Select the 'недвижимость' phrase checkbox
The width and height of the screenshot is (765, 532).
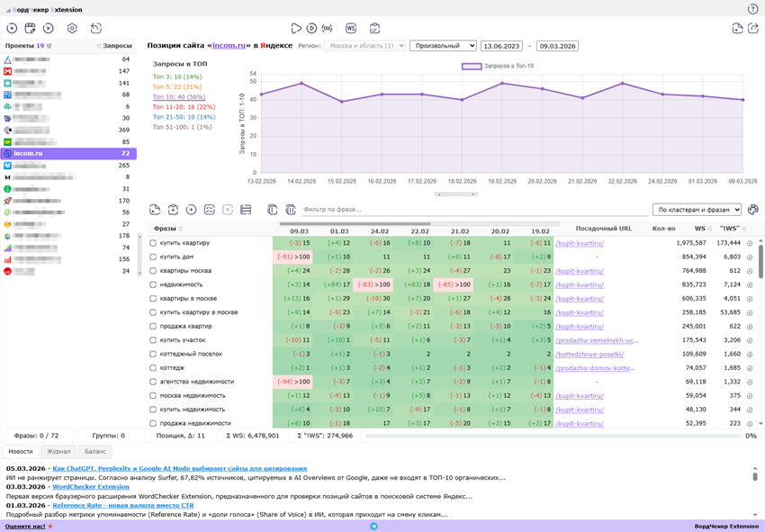click(153, 284)
